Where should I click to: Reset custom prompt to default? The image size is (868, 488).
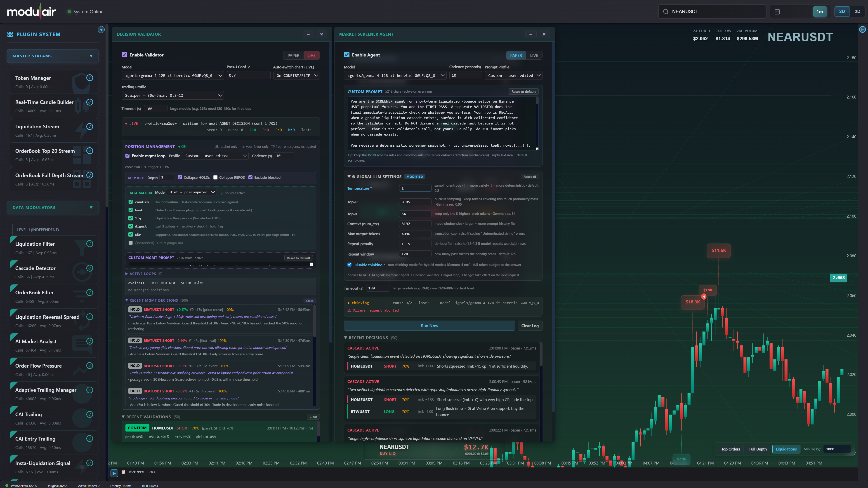coord(523,91)
